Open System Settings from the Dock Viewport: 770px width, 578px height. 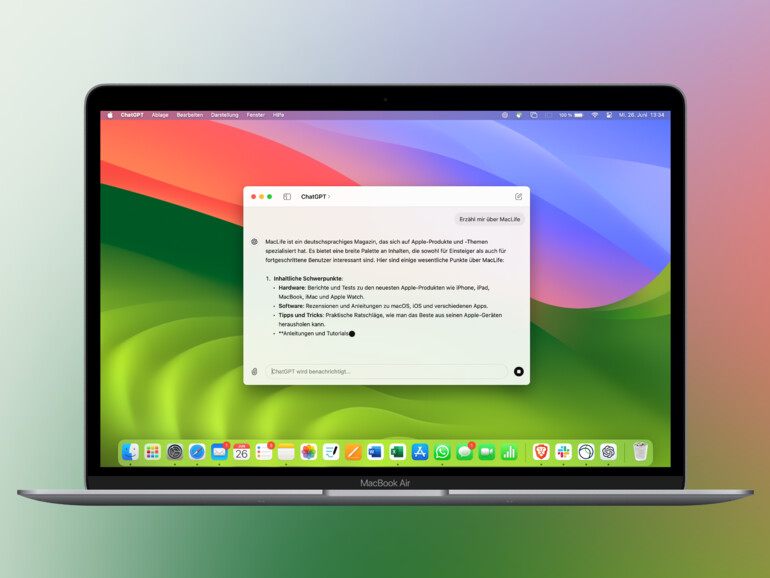pos(175,452)
